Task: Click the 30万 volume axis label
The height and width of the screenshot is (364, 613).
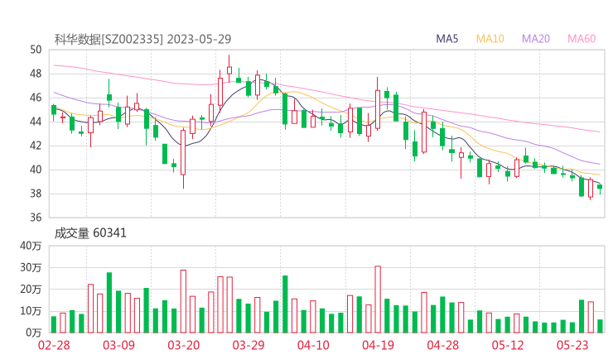Action: pos(31,267)
